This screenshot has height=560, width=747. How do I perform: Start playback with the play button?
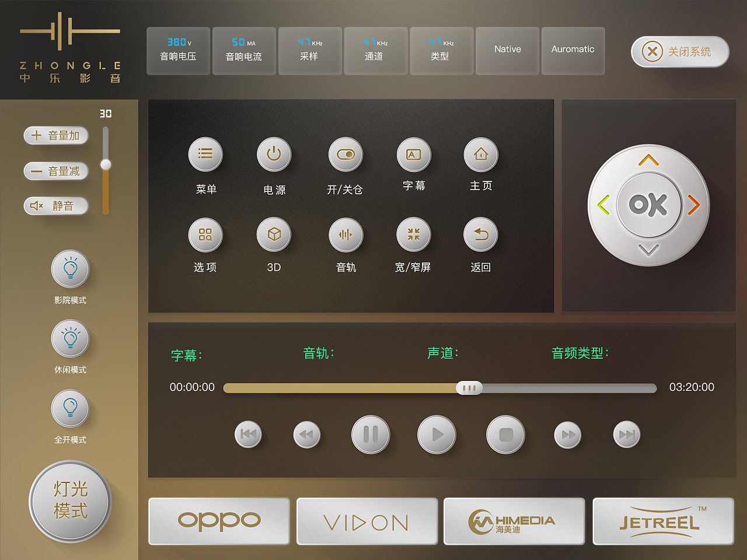click(437, 434)
